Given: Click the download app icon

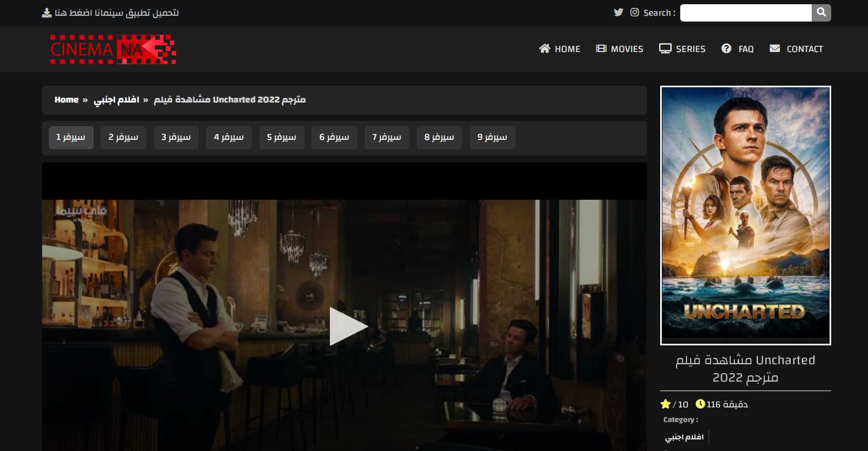Looking at the screenshot, I should pyautogui.click(x=47, y=13).
